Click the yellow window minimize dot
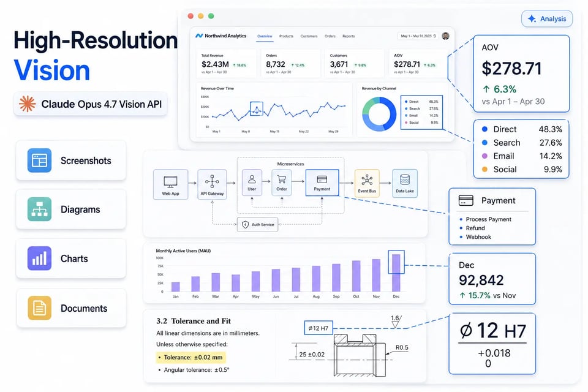 click(x=201, y=16)
